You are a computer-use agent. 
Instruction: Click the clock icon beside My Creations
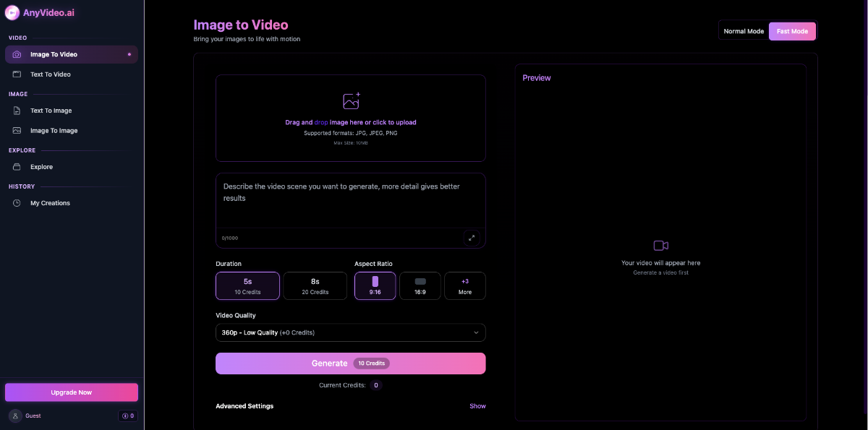point(17,203)
